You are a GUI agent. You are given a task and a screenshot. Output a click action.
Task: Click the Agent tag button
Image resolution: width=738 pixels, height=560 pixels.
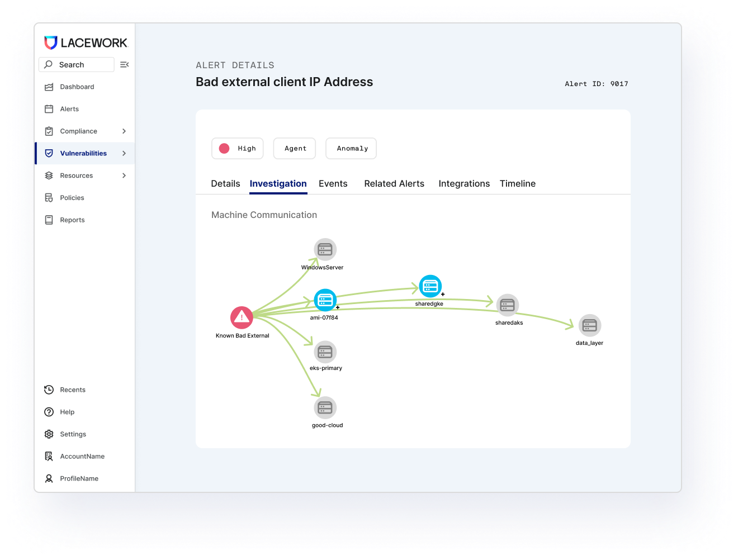pyautogui.click(x=295, y=149)
